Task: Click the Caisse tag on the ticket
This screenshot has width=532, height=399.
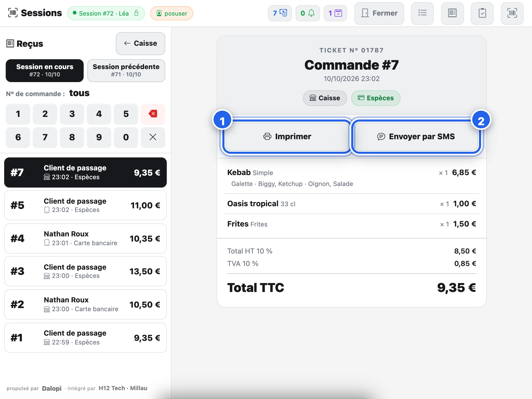Action: (x=325, y=98)
